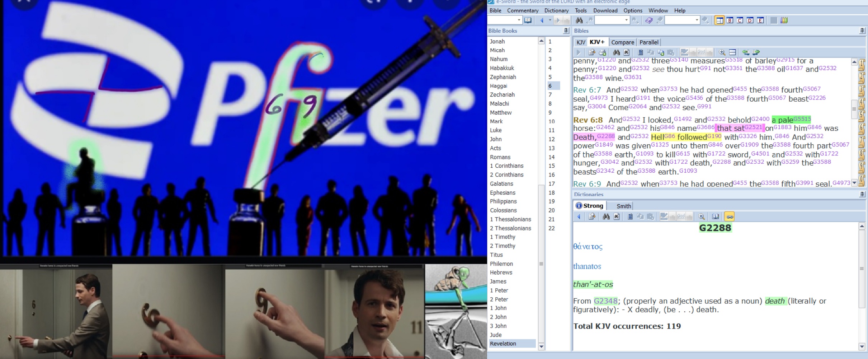
Task: Open the highlighter dropdown in Dictionaries toolbar
Action: click(672, 216)
